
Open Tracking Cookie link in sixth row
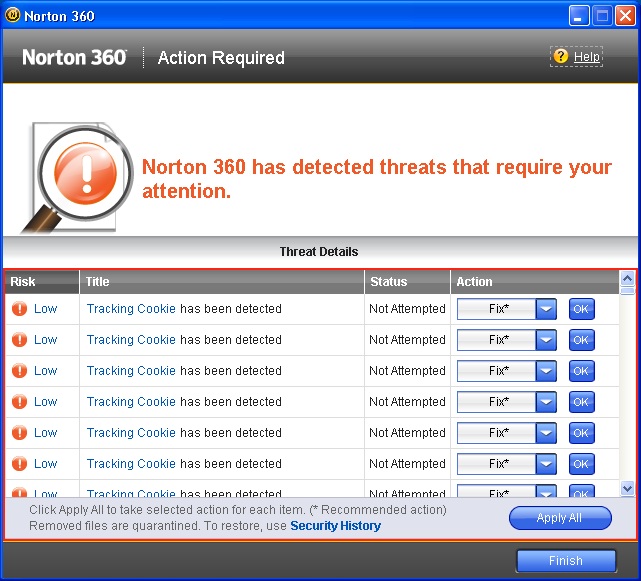pyautogui.click(x=131, y=464)
